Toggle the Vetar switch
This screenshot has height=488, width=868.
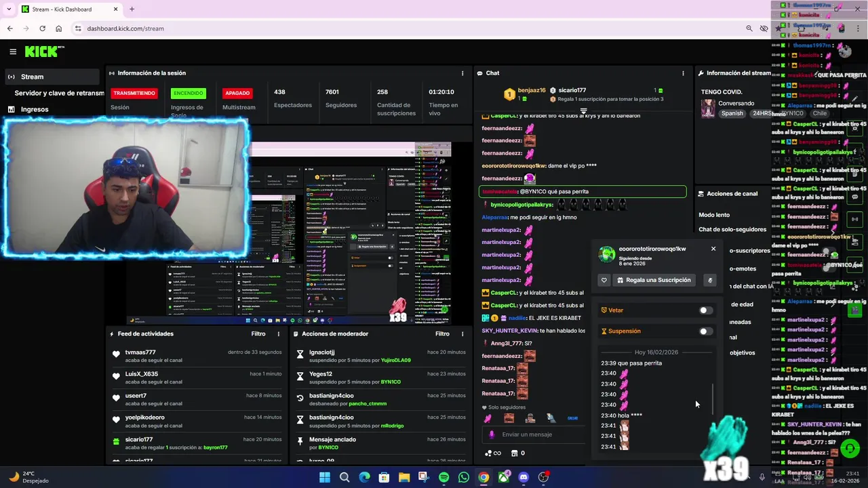(706, 310)
